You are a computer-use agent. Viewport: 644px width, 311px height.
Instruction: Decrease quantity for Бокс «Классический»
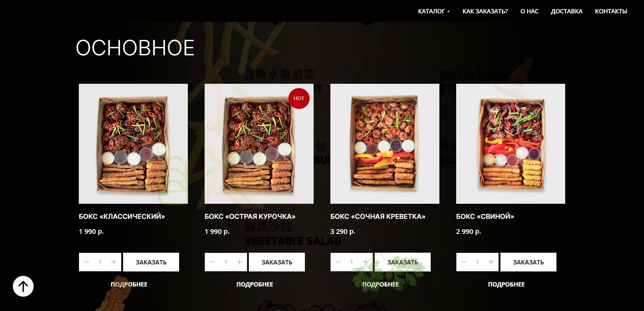point(87,262)
